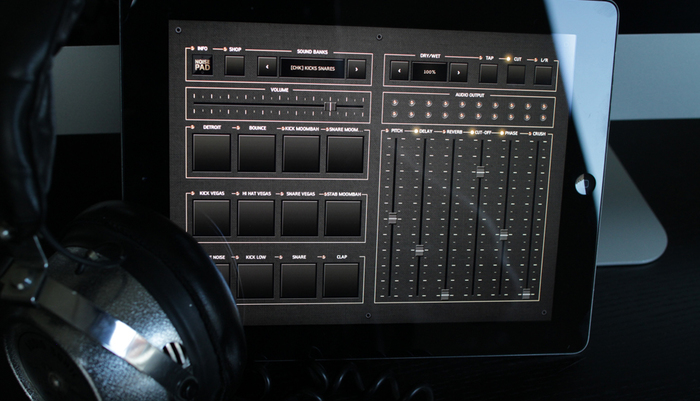Screen dimensions: 700x401
Task: Toggle the PITCH effect label
Action: pos(397,131)
